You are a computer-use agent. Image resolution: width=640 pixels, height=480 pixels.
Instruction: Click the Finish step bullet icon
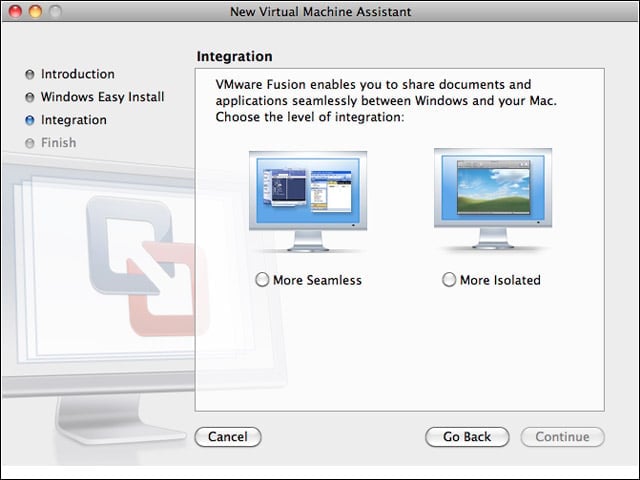coord(30,143)
